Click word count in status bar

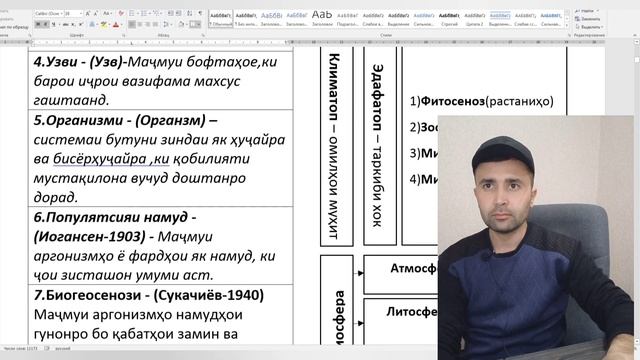click(x=20, y=348)
